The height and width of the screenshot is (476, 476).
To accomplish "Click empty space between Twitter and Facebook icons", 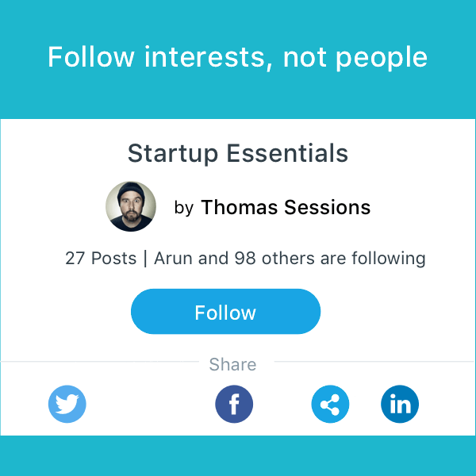I will [151, 405].
